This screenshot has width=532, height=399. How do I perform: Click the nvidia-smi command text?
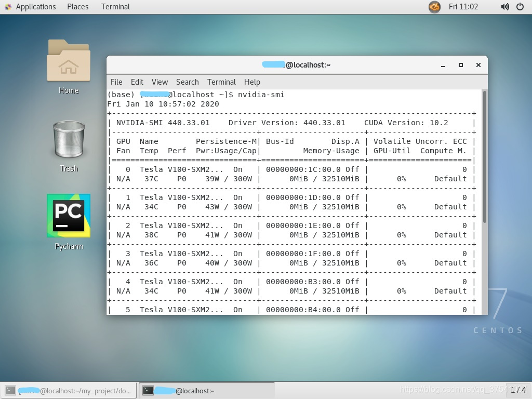[x=261, y=95]
